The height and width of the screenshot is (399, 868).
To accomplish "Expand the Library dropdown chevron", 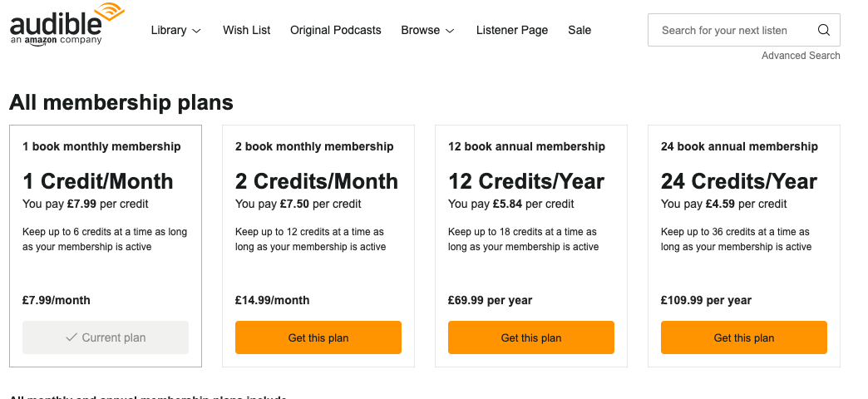I will pyautogui.click(x=197, y=31).
